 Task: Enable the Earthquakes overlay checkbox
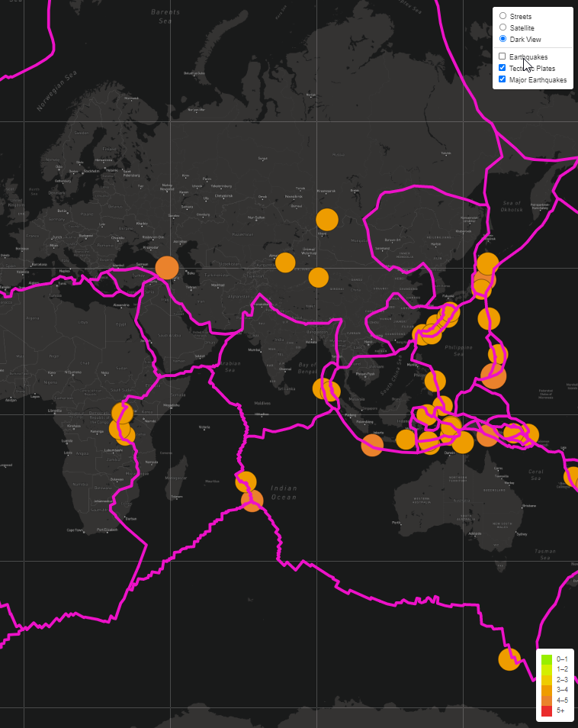tap(502, 56)
